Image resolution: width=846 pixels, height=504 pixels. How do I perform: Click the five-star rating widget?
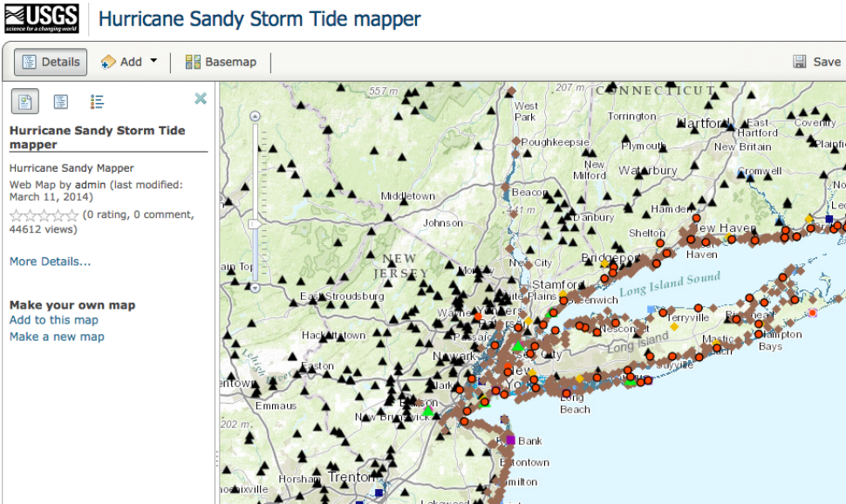(44, 215)
